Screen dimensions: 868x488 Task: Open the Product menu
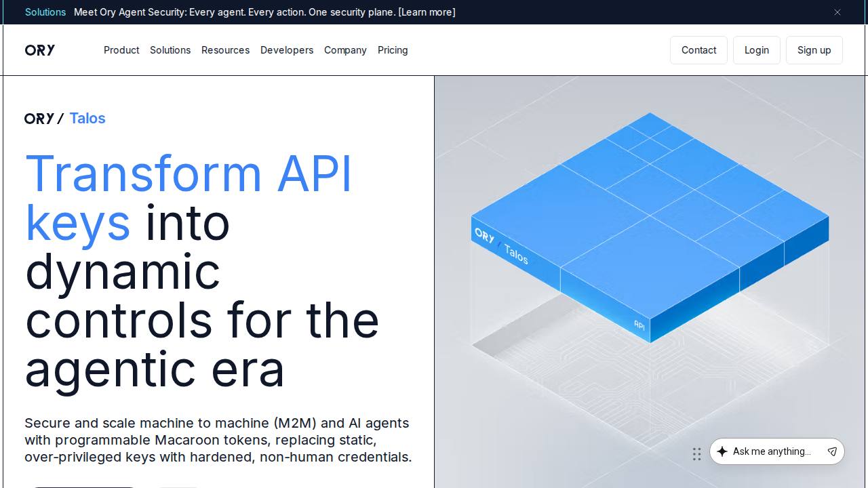point(121,50)
